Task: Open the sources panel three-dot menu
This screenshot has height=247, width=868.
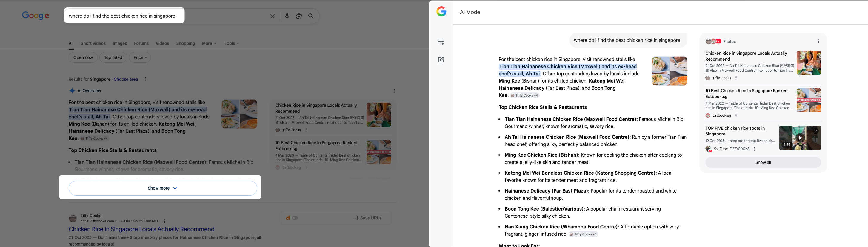Action: [x=818, y=42]
